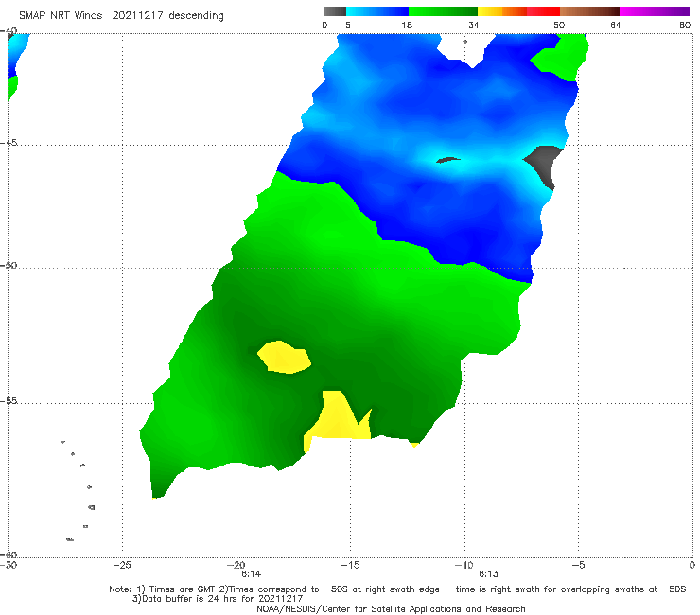Click the '64' label under the color bar

(616, 25)
